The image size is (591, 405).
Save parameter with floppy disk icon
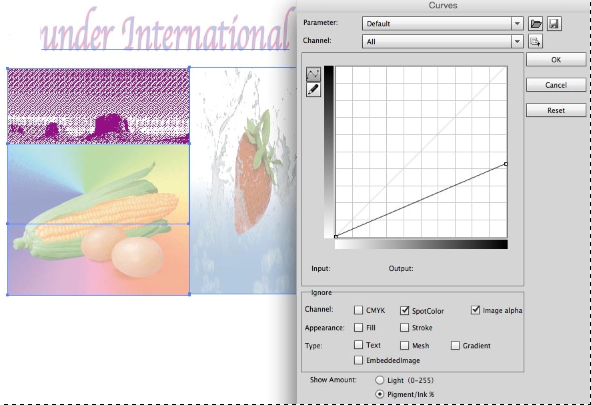(x=554, y=24)
